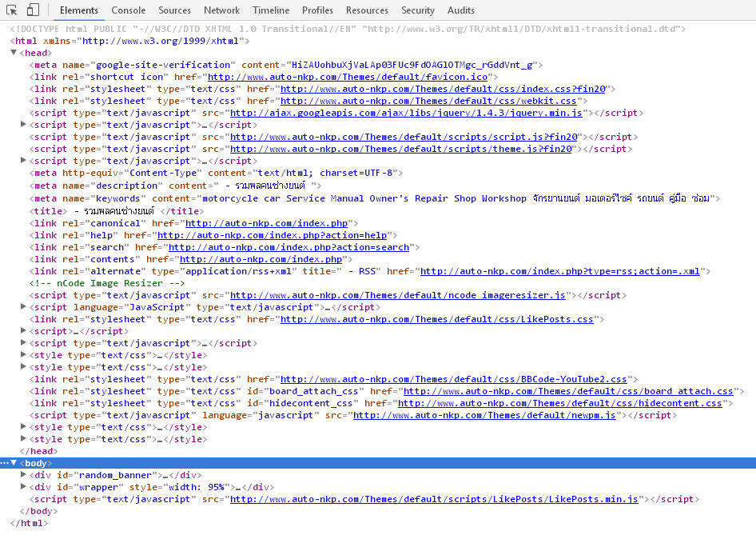Select the title element row
Image resolution: width=756 pixels, height=535 pixels.
click(x=116, y=211)
